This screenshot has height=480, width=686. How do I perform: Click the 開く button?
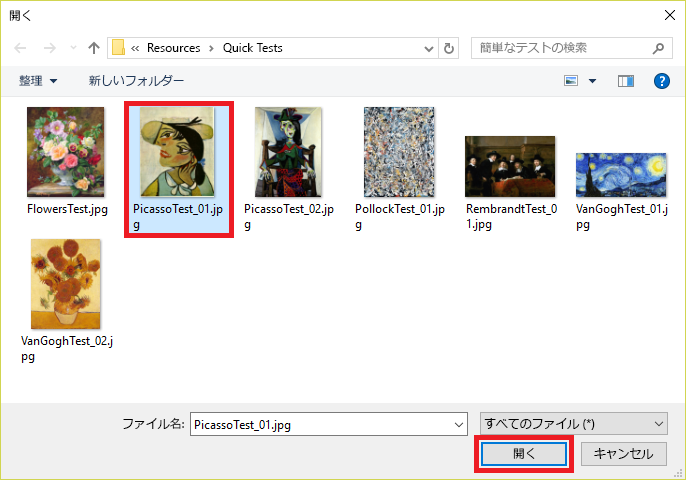tap(524, 454)
